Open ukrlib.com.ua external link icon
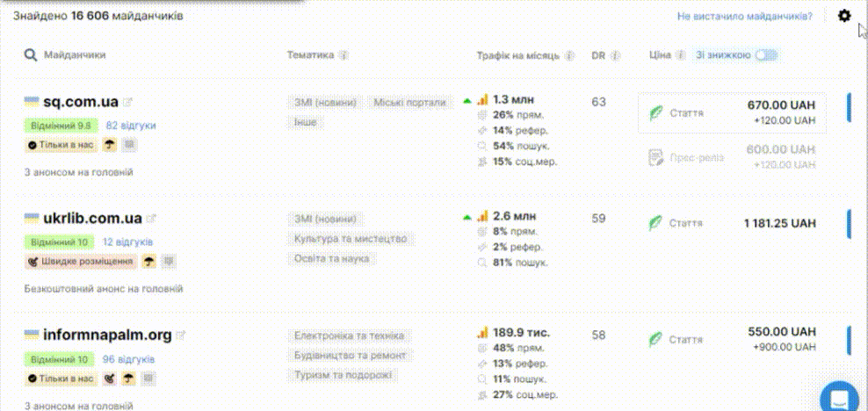868x411 pixels. coord(151,219)
